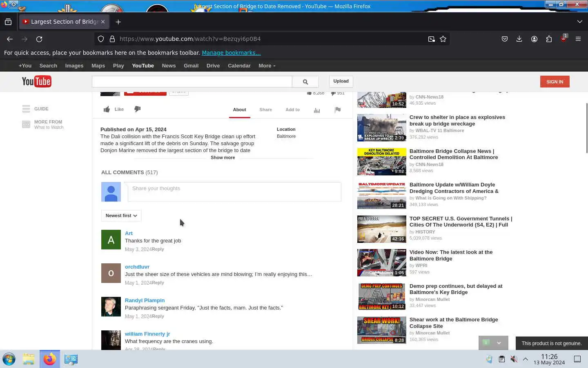This screenshot has width=588, height=368.
Task: Click picture-in-picture icon in address bar
Action: pyautogui.click(x=431, y=39)
